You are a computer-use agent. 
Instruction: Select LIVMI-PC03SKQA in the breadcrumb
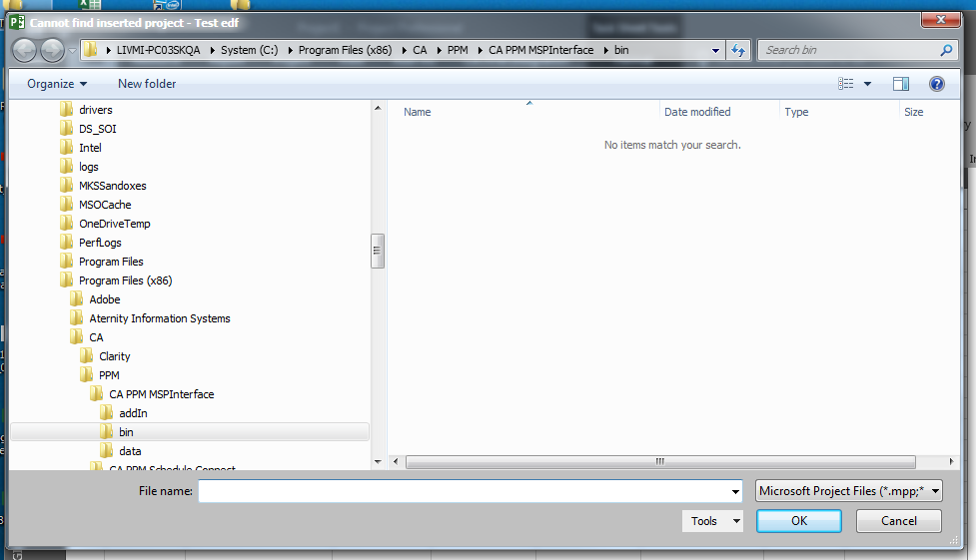click(x=158, y=50)
